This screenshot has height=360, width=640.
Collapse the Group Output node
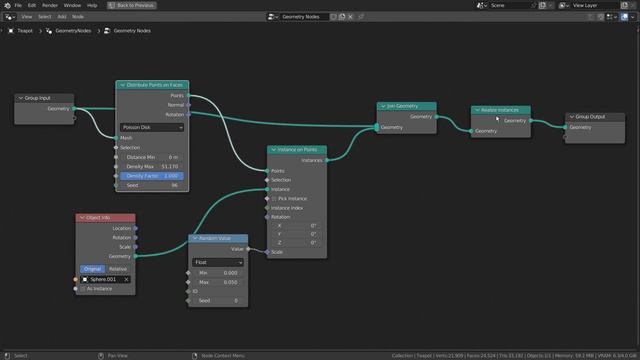[571, 117]
